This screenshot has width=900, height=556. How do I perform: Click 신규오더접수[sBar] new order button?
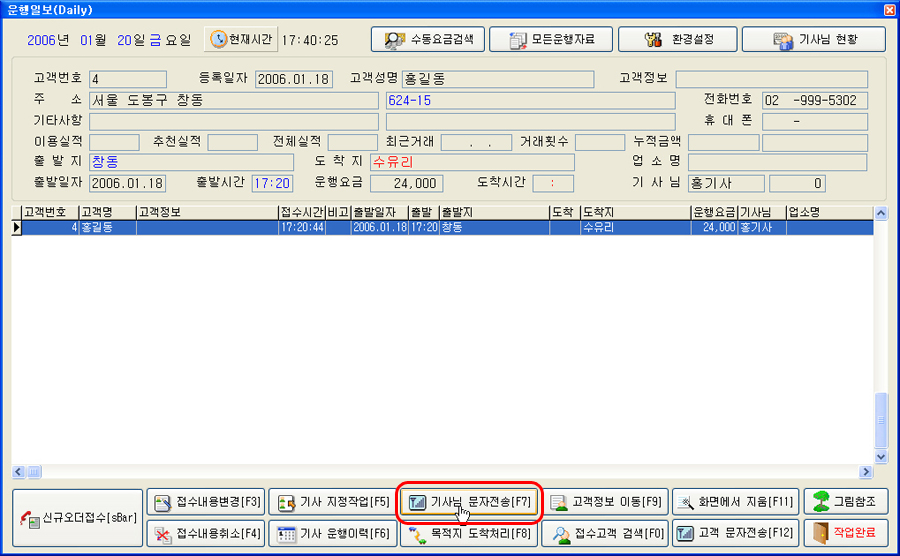coord(77,518)
